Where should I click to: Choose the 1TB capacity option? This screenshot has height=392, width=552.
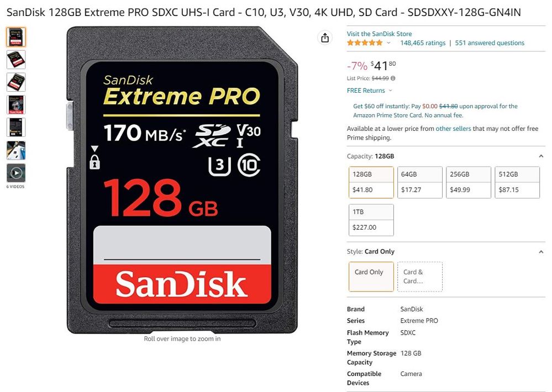click(x=371, y=220)
